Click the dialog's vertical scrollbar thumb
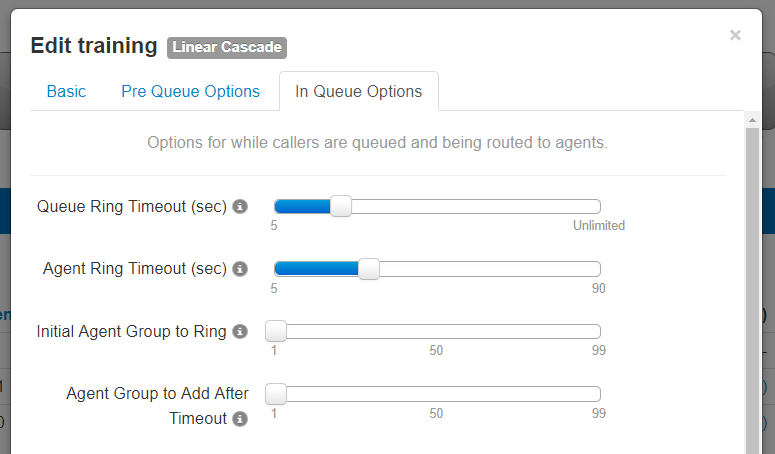This screenshot has height=454, width=775. 752,290
